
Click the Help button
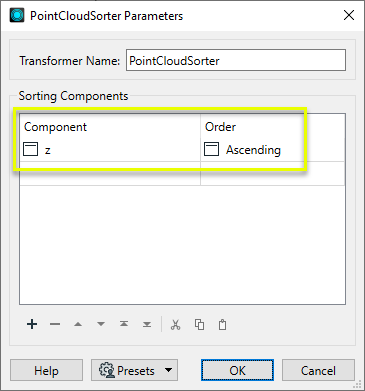46,370
